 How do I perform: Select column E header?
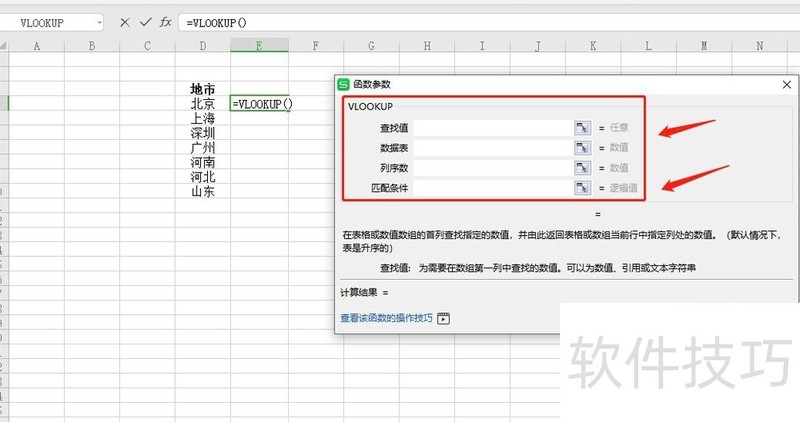259,45
